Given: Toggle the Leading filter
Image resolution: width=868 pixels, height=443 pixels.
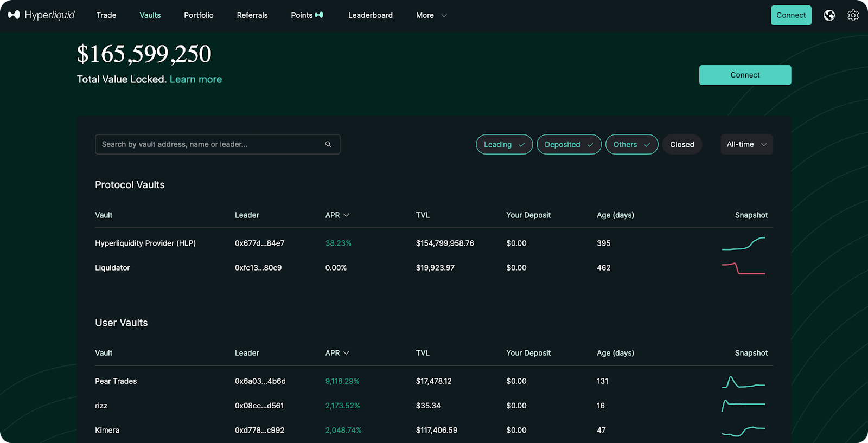Looking at the screenshot, I should [x=504, y=144].
